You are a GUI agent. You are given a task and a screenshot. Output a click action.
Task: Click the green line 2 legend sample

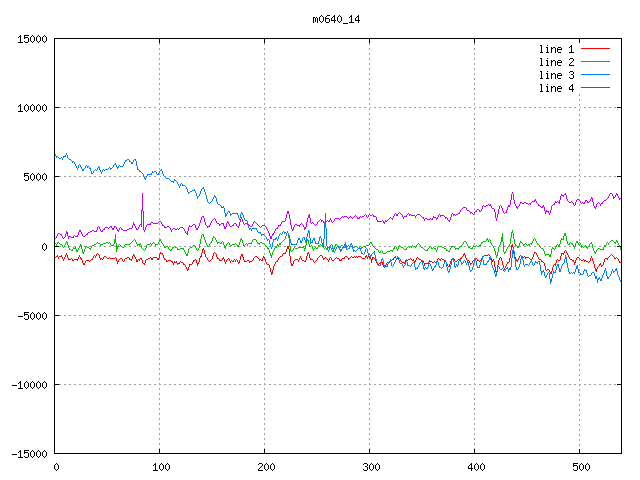pos(595,62)
